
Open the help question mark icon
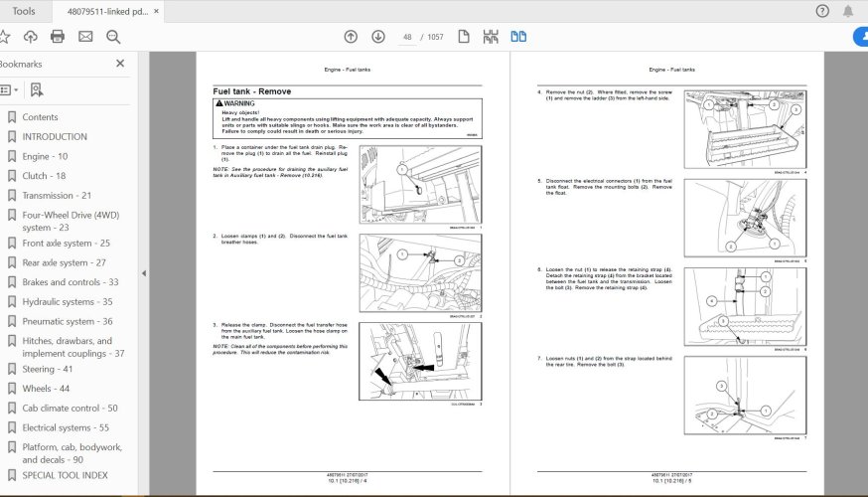[821, 11]
